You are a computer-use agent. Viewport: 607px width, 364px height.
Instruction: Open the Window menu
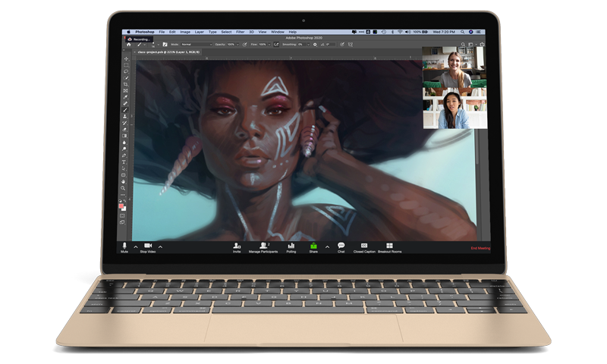pos(277,32)
